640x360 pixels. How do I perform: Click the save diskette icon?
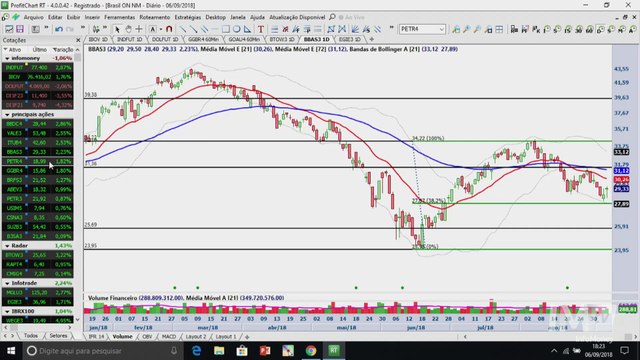tap(20, 29)
